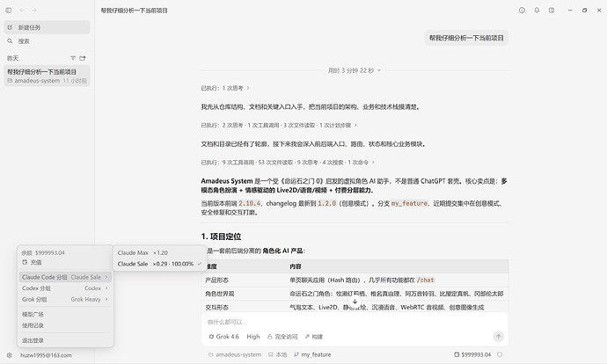This screenshot has height=364, width=607.
Task: Open the notifications bell icon
Action: 537,11
